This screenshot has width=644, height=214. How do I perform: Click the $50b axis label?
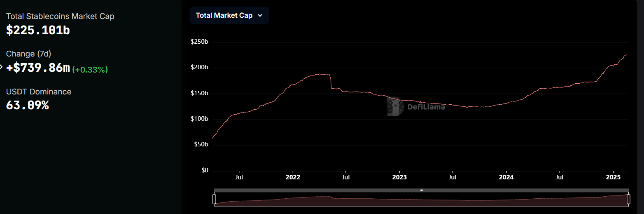click(x=201, y=144)
